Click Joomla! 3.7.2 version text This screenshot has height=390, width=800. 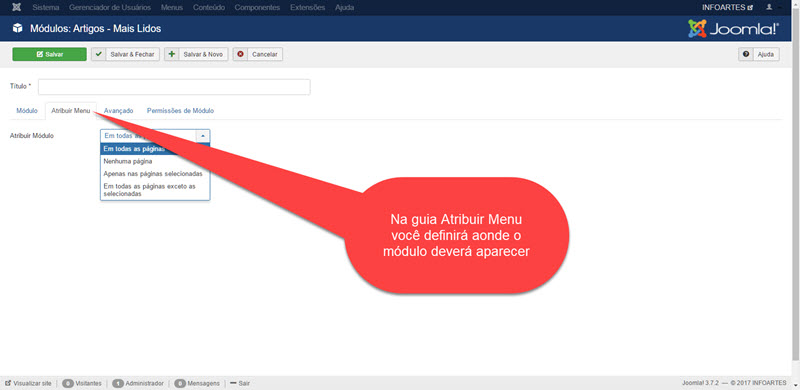point(701,383)
